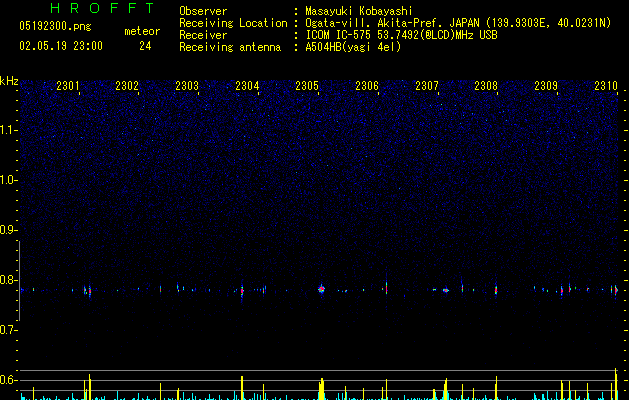Click the 2309 time marker
Image resolution: width=629 pixels, height=400 pixels.
coord(546,86)
